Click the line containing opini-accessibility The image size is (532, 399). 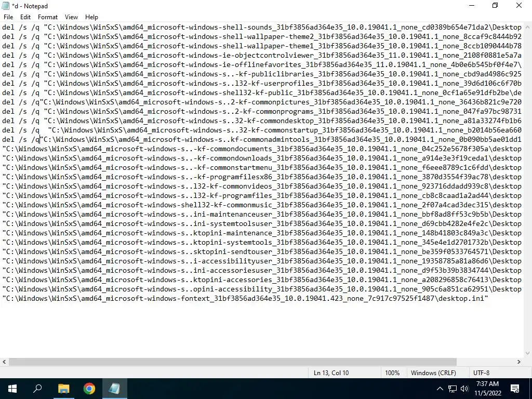tap(262, 289)
